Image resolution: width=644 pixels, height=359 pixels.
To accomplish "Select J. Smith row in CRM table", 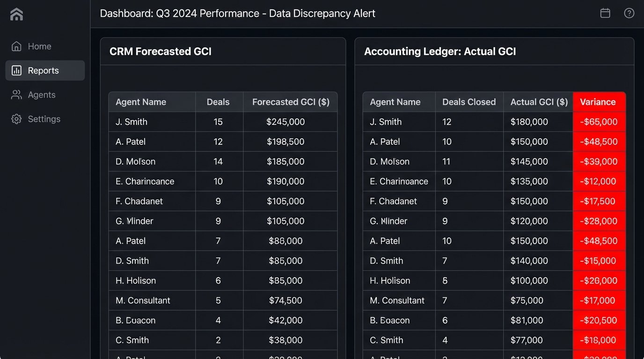I will [x=132, y=122].
